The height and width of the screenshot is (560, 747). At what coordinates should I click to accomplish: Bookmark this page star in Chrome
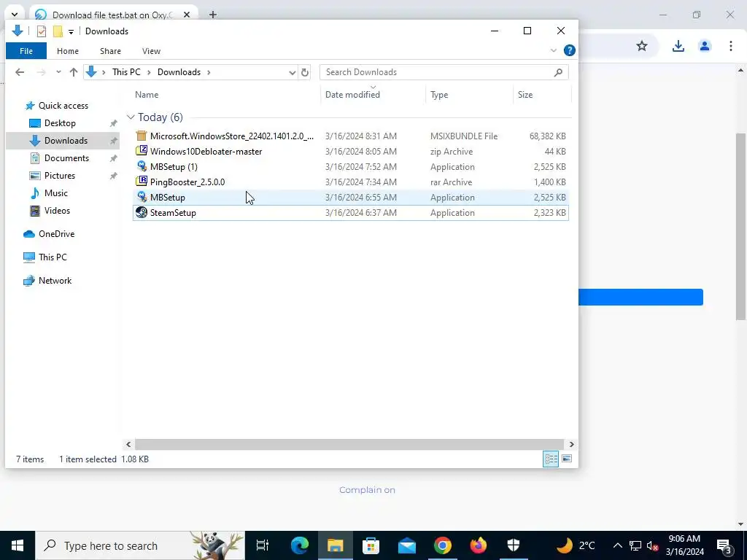click(x=642, y=46)
